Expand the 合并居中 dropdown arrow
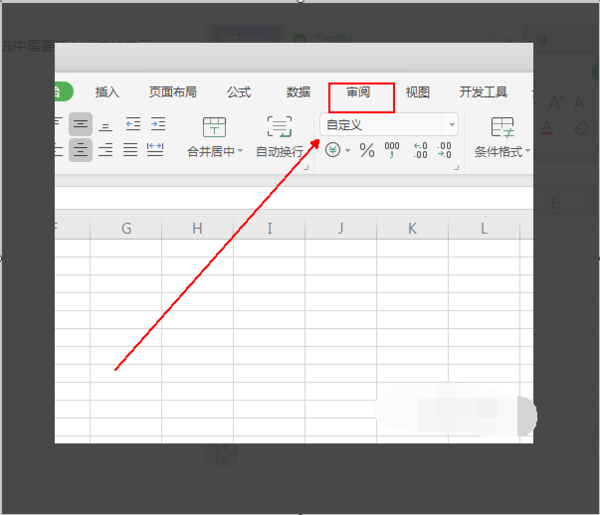600x515 pixels. point(240,151)
